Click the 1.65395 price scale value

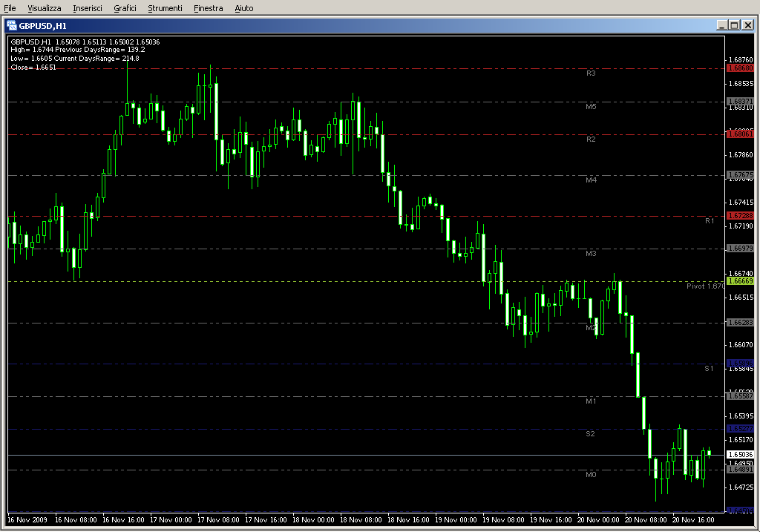coord(741,416)
